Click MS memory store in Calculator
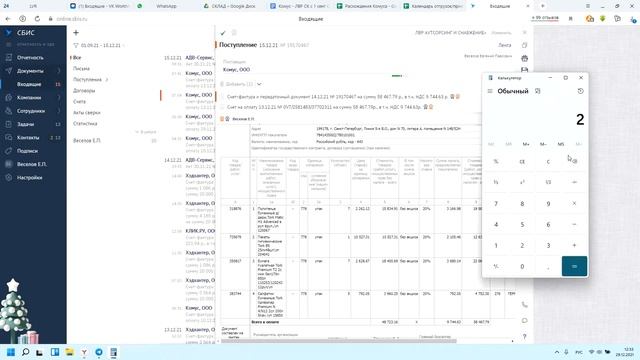Screen dimensions: 640x360 561,144
